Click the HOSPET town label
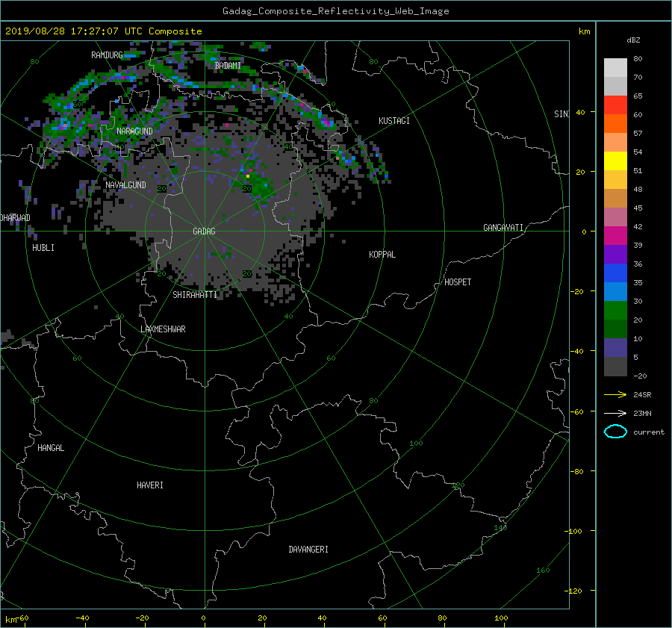Image resolution: width=672 pixels, height=628 pixels. point(458,282)
